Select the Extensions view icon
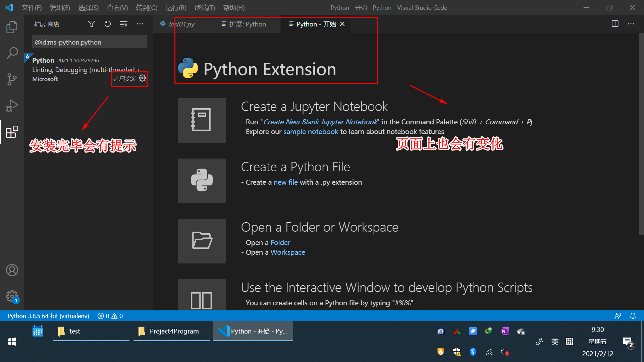This screenshot has height=362, width=644. [12, 132]
